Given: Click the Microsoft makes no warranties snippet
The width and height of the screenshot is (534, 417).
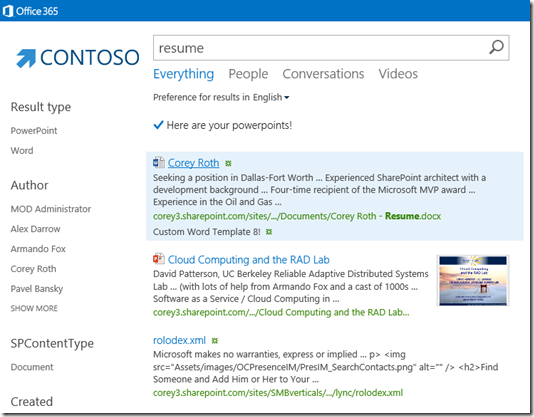Looking at the screenshot, I should point(326,367).
